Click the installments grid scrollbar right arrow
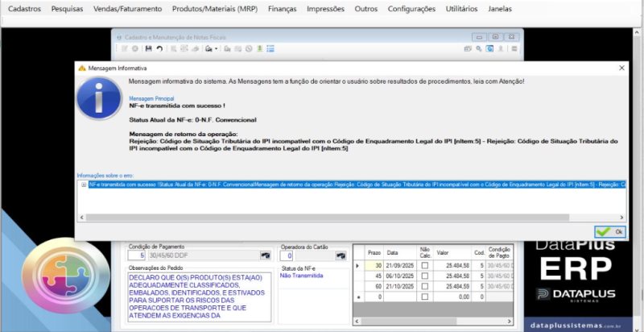644x332 pixels. click(x=510, y=322)
